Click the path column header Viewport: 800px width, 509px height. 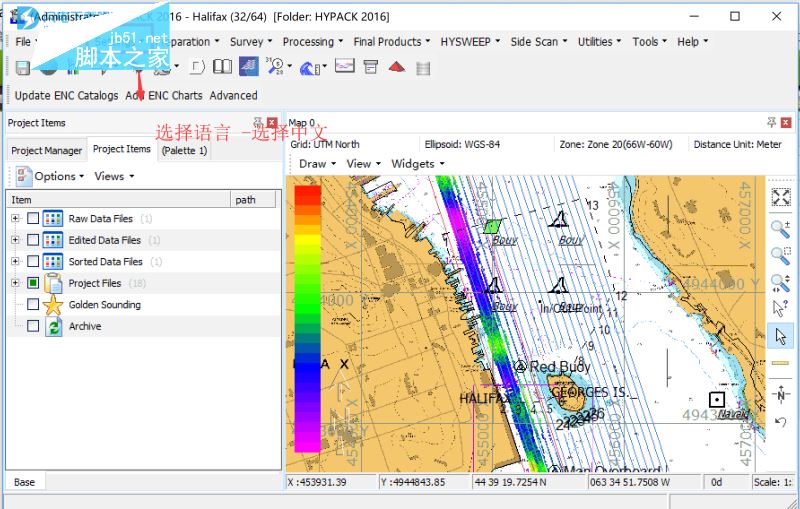click(253, 200)
